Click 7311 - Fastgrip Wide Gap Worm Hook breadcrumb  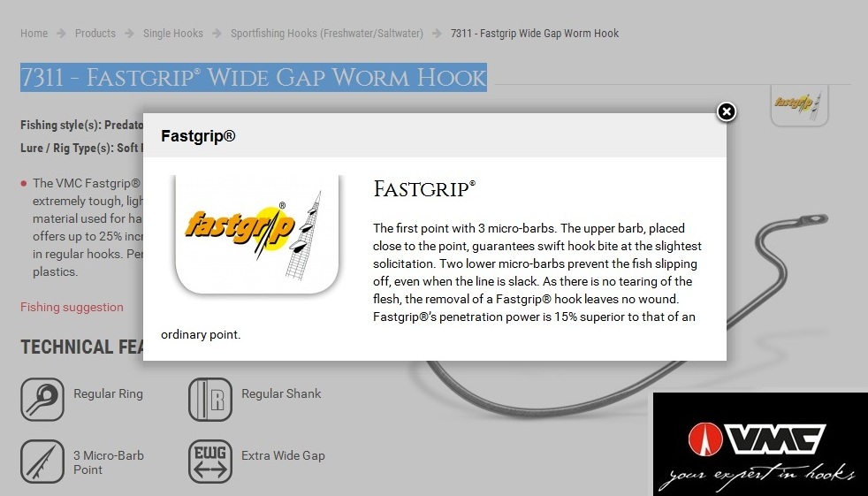click(x=535, y=34)
